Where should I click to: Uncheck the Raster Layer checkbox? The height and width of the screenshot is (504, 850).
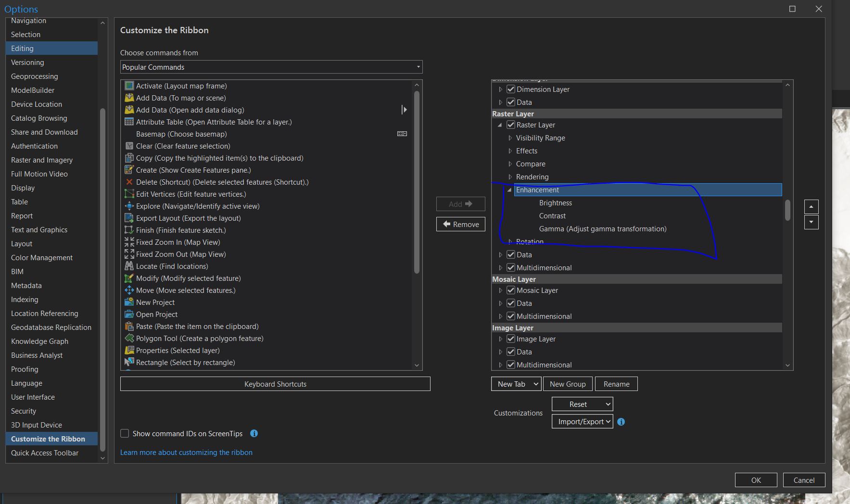(510, 125)
